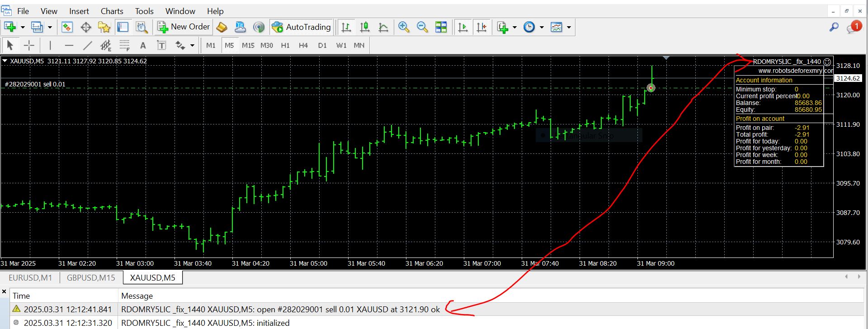Click the Zoom Out magnifier icon
The height and width of the screenshot is (329, 868).
point(422,27)
